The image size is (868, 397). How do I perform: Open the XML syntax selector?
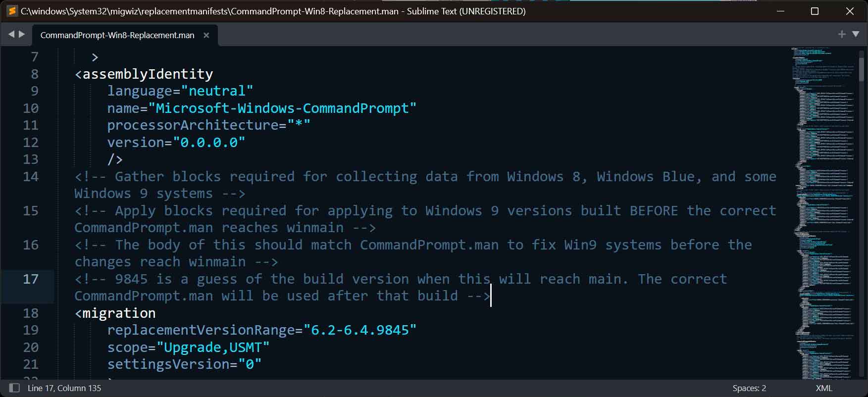pyautogui.click(x=824, y=388)
